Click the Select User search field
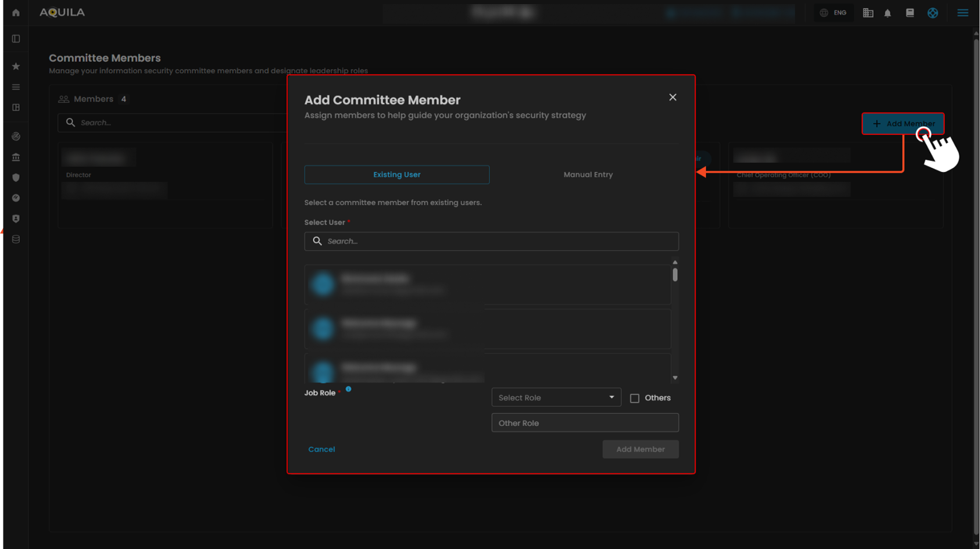The image size is (980, 549). (491, 241)
